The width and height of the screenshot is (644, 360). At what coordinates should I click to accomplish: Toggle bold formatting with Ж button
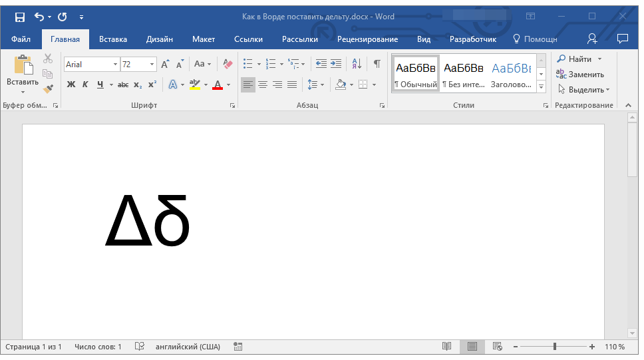71,85
